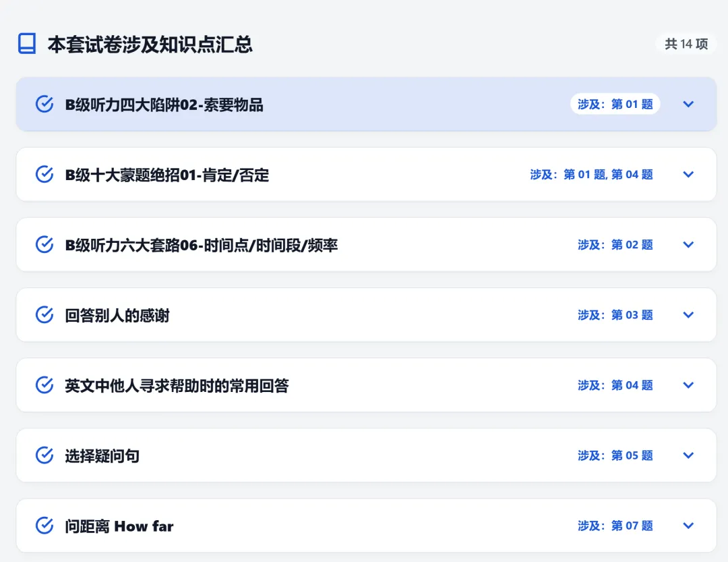Click the heading 本套试卷涉及知识点汇总
Screen dimensions: 728x562
(150, 44)
